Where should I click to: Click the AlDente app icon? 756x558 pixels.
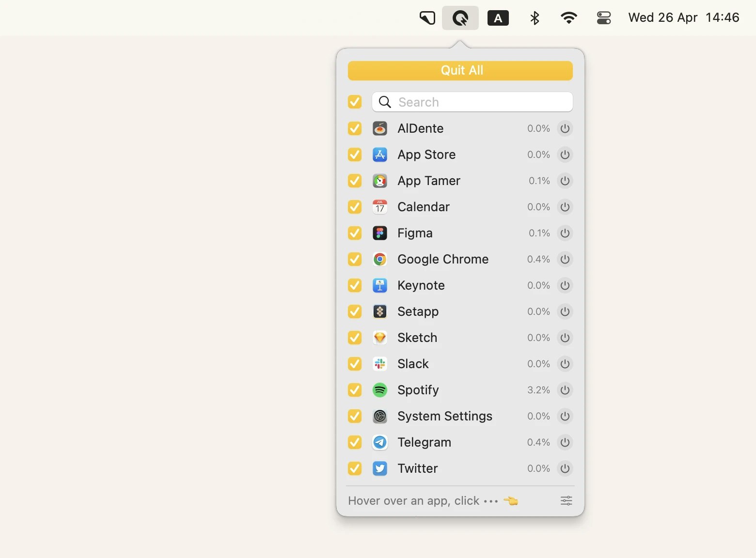coord(380,128)
